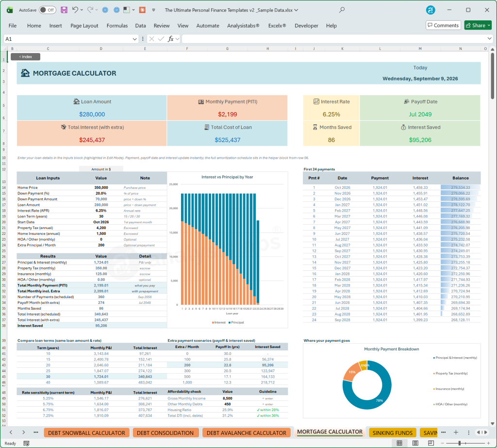
Task: Open the Comments pane button
Action: (443, 25)
